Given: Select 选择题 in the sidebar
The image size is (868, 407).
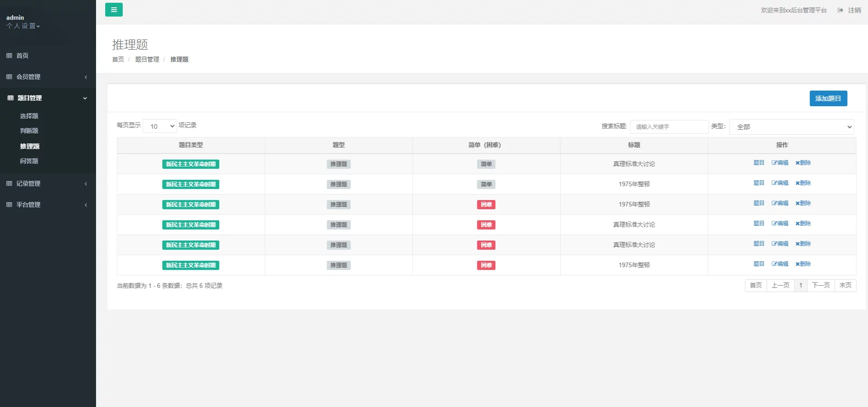Looking at the screenshot, I should [29, 116].
